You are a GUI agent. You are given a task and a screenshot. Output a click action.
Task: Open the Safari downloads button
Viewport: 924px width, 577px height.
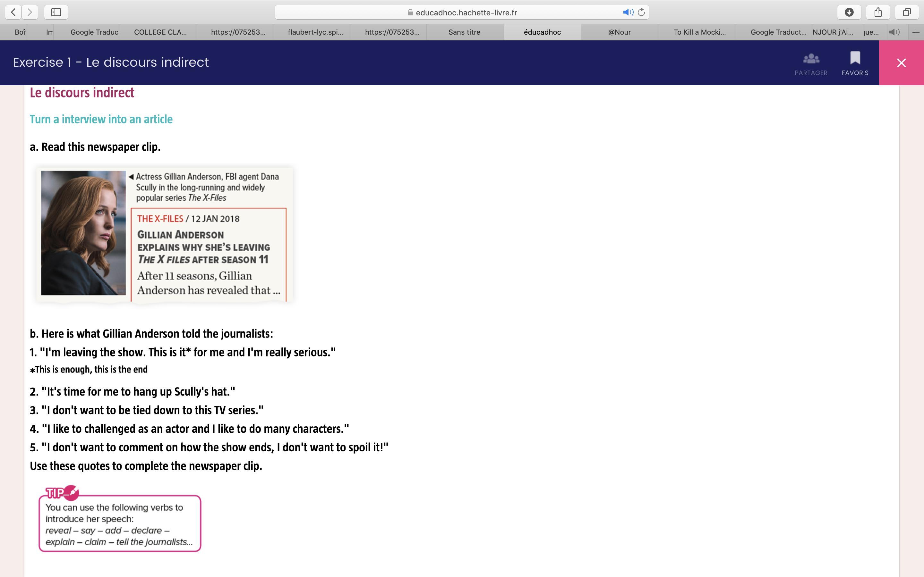pos(849,12)
